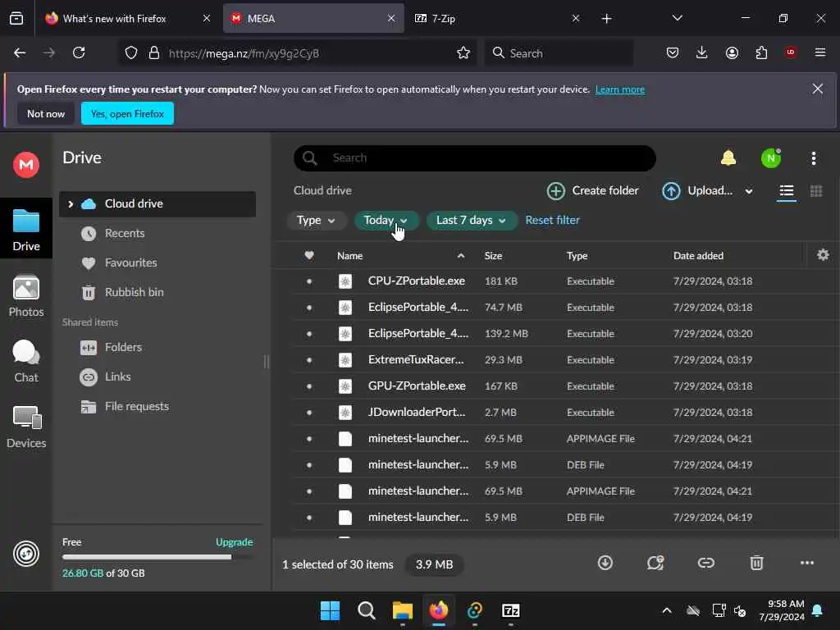Open shared Folders item
Image resolution: width=840 pixels, height=630 pixels.
(x=157, y=347)
